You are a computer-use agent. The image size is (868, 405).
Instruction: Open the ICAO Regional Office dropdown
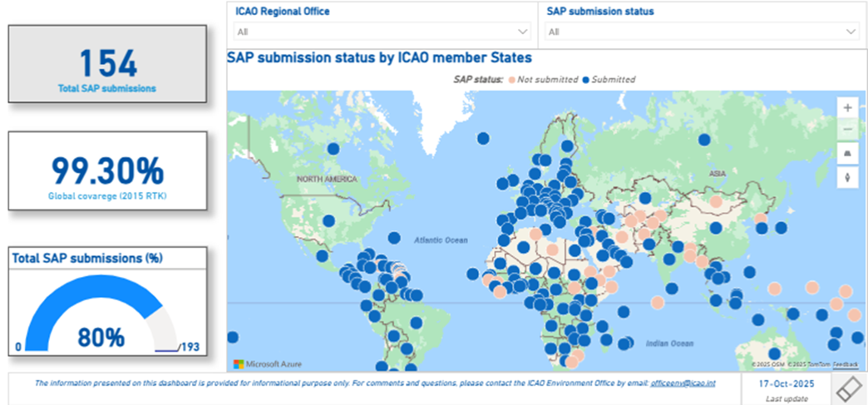tap(382, 32)
